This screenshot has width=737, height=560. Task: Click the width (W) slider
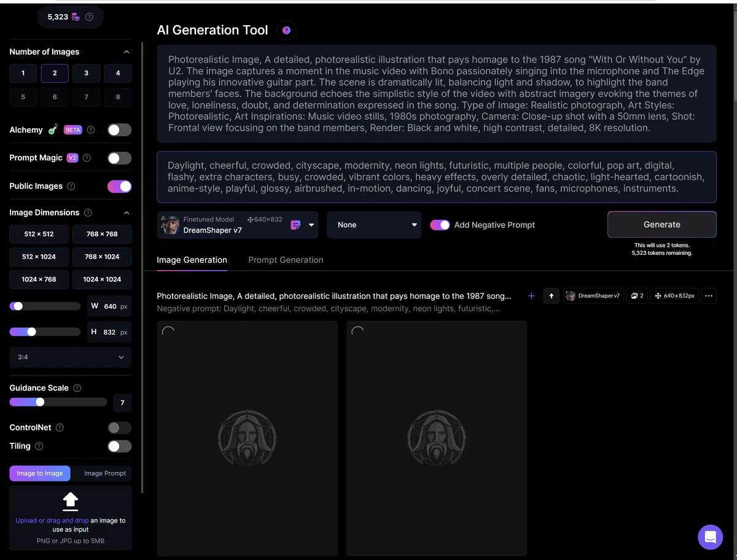pyautogui.click(x=45, y=306)
